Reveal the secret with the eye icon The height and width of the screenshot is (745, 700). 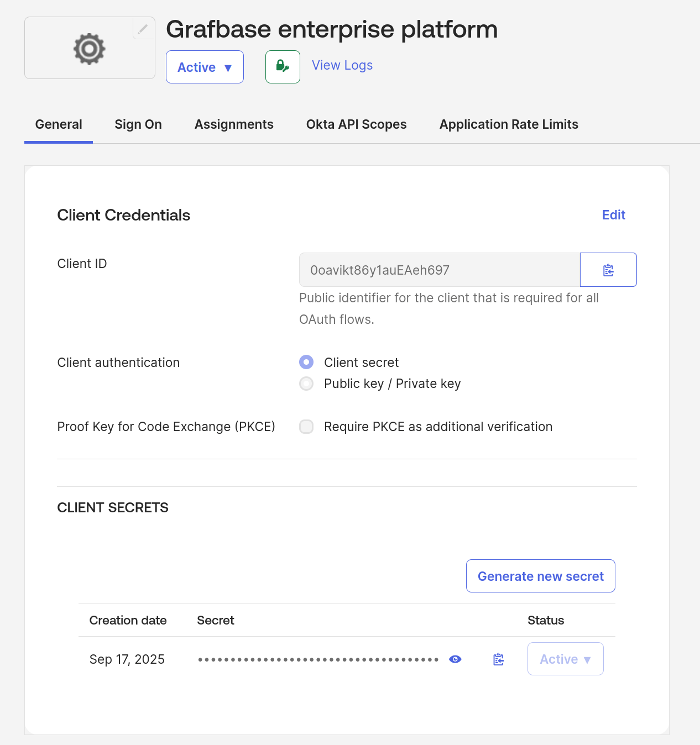(x=455, y=659)
